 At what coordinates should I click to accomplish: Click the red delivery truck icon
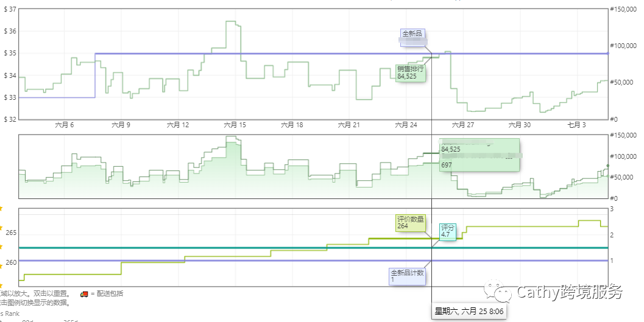click(x=84, y=294)
